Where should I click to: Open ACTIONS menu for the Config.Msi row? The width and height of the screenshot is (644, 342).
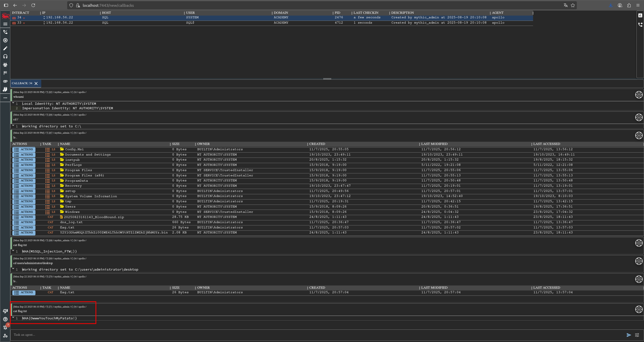click(x=24, y=150)
